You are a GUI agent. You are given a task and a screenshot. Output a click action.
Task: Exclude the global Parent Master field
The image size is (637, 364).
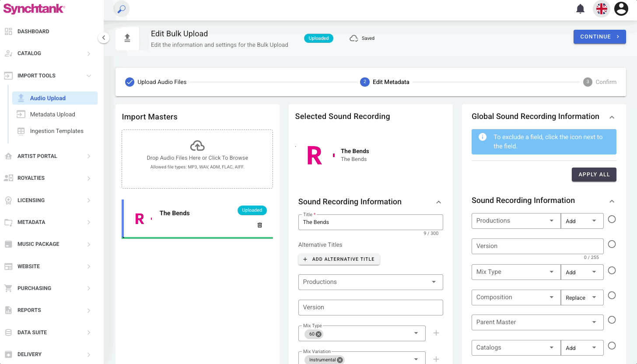tap(612, 320)
